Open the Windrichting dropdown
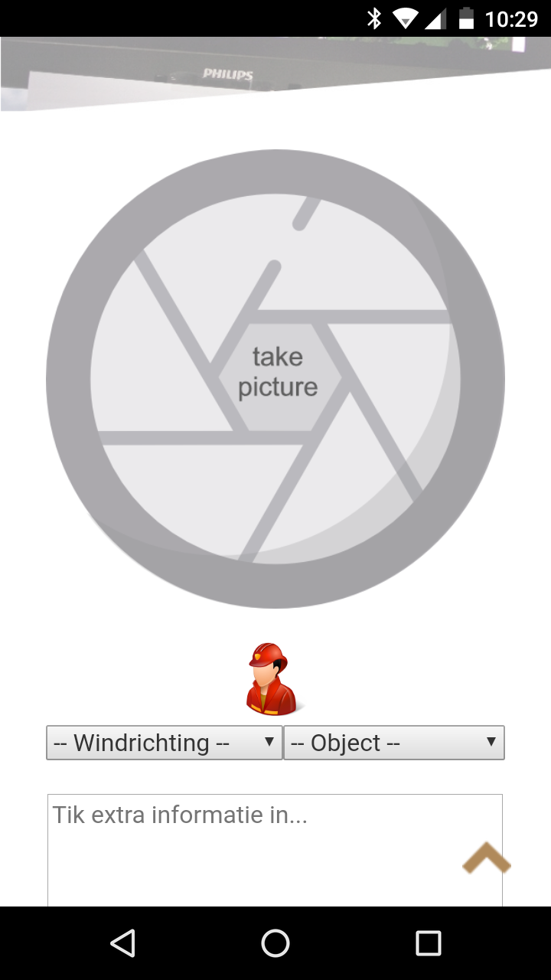Viewport: 551px width, 980px height. 165,743
